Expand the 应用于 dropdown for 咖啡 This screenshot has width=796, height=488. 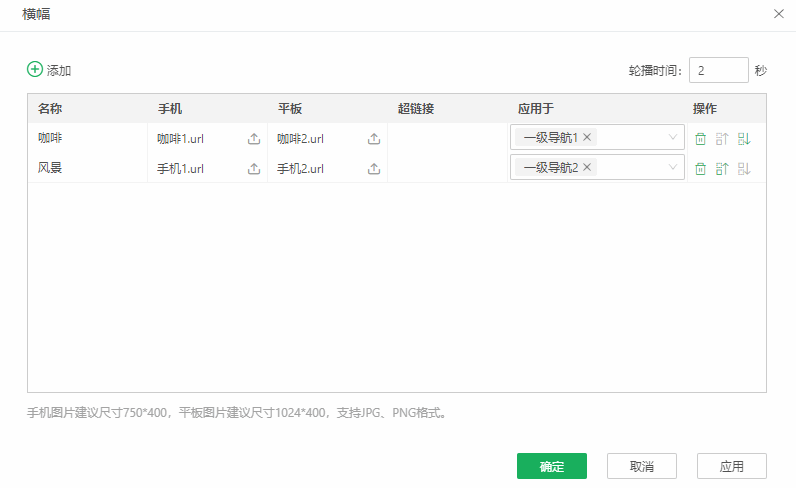click(x=673, y=137)
